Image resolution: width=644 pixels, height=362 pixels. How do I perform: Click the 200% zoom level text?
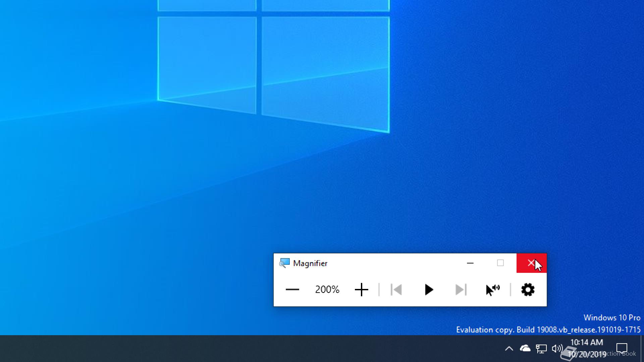point(327,290)
